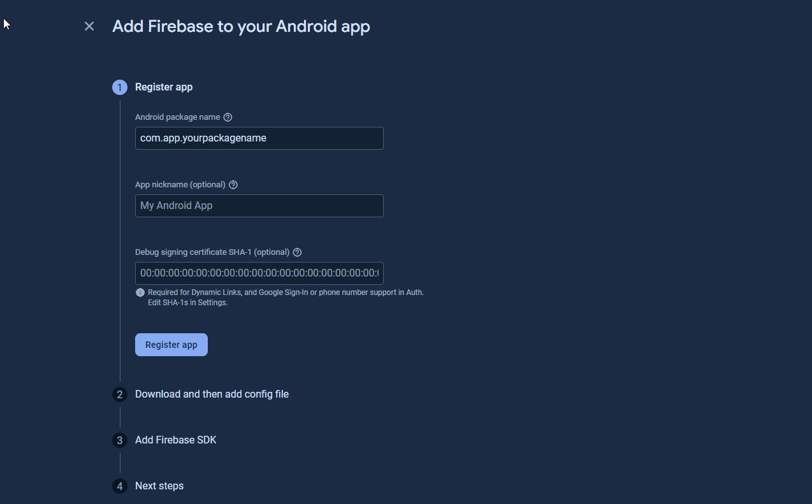
Task: Open help for Debug signing certificate SHA-1
Action: (x=297, y=252)
